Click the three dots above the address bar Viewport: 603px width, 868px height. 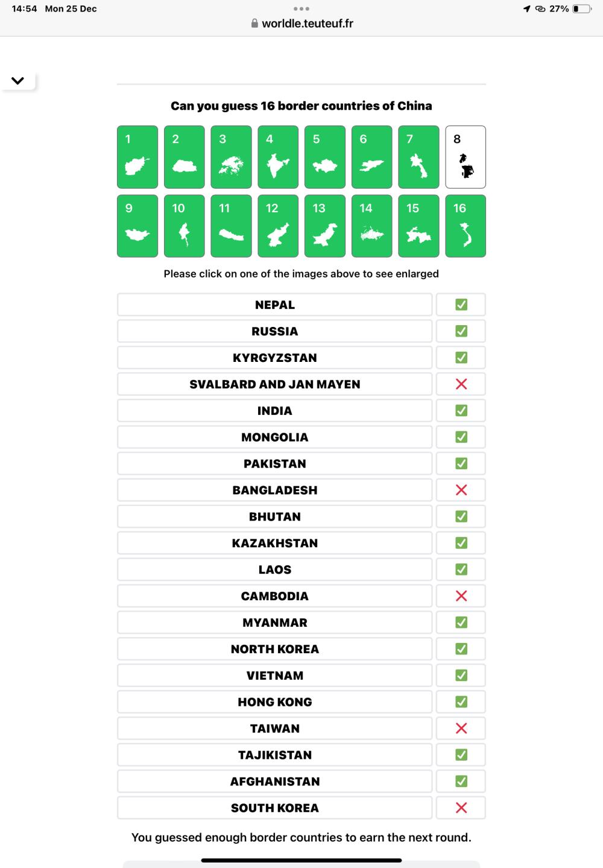click(x=301, y=9)
